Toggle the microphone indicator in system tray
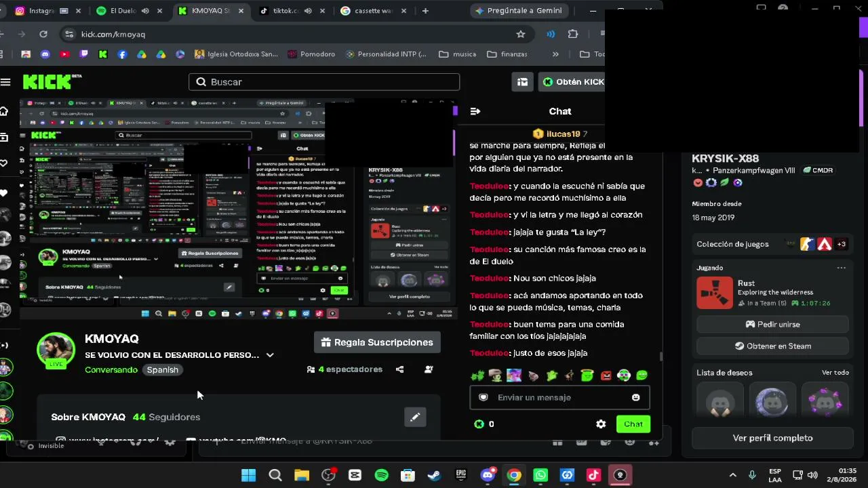This screenshot has height=488, width=868. (751, 475)
